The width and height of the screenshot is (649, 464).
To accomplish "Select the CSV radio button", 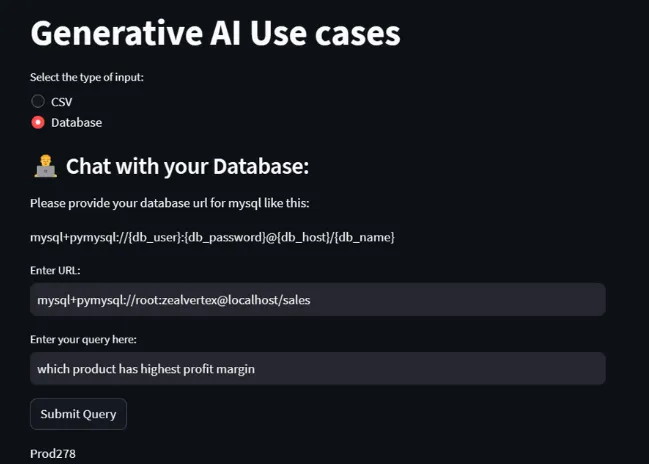I will [x=38, y=101].
